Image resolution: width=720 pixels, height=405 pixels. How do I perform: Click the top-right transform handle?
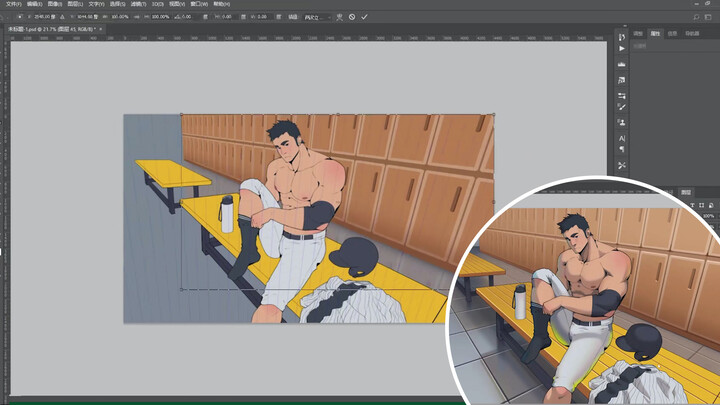[x=494, y=114]
